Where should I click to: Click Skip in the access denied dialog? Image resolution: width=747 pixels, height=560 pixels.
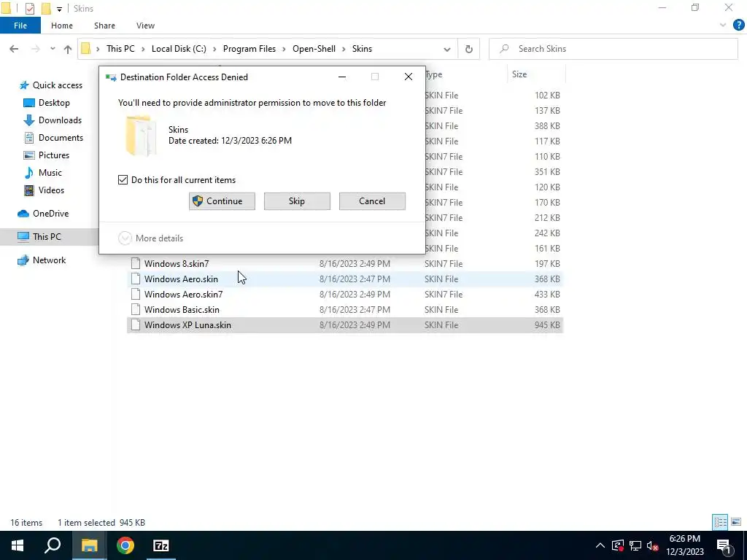(x=297, y=201)
